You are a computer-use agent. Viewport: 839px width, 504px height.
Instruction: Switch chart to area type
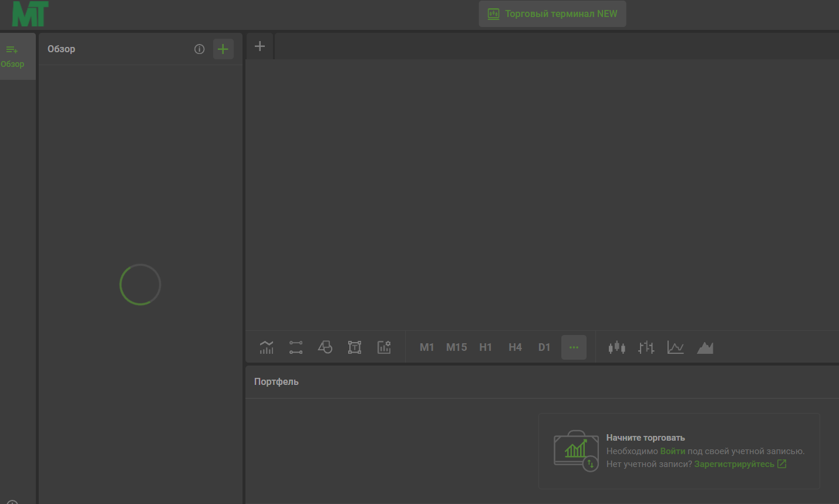tap(705, 347)
